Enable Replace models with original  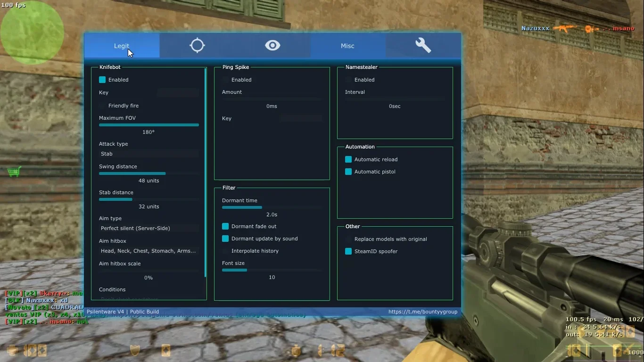(348, 239)
